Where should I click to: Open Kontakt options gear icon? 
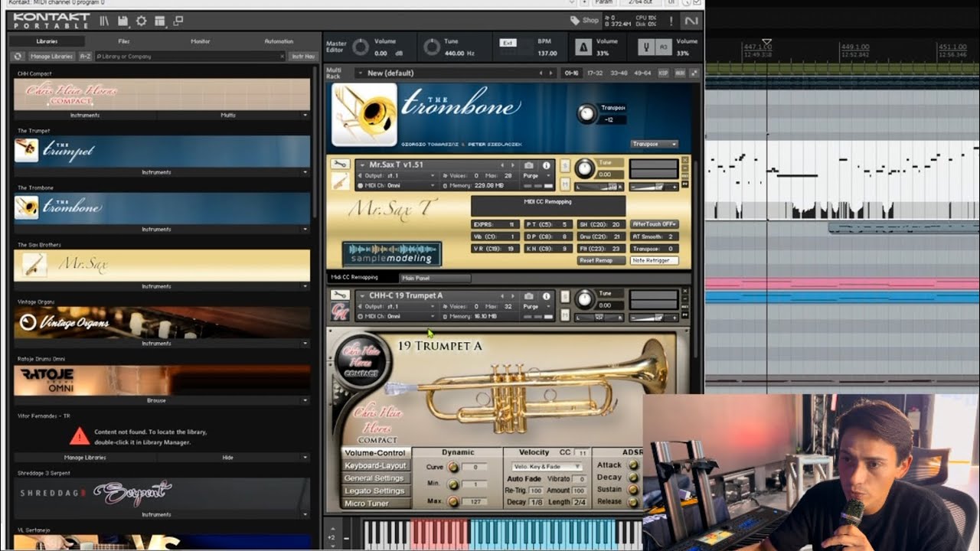141,21
